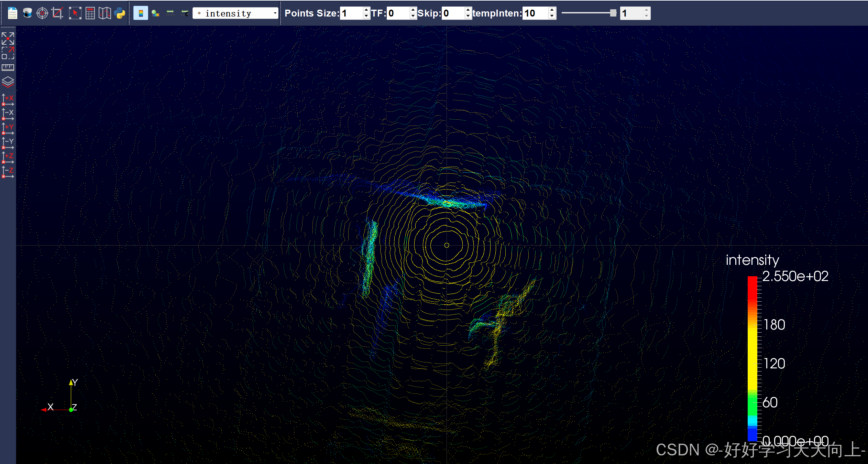Open the spreadsheet table view icon

90,13
